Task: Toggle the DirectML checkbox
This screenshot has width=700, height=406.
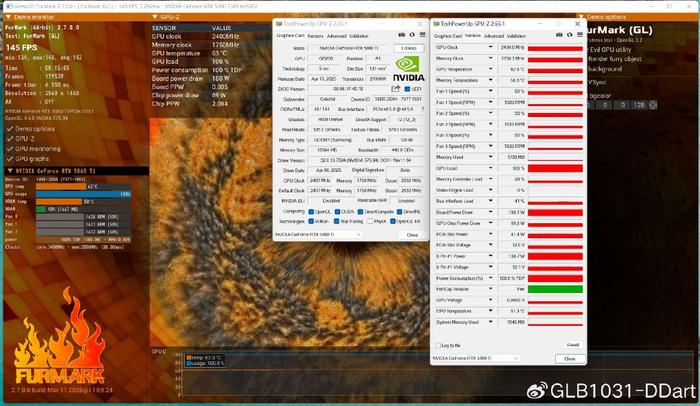Action: coord(400,212)
